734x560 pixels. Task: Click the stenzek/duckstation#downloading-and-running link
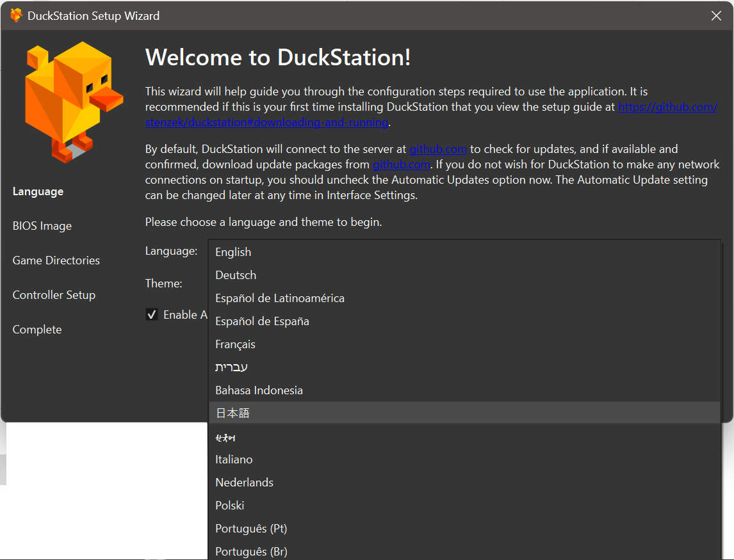pyautogui.click(x=266, y=123)
